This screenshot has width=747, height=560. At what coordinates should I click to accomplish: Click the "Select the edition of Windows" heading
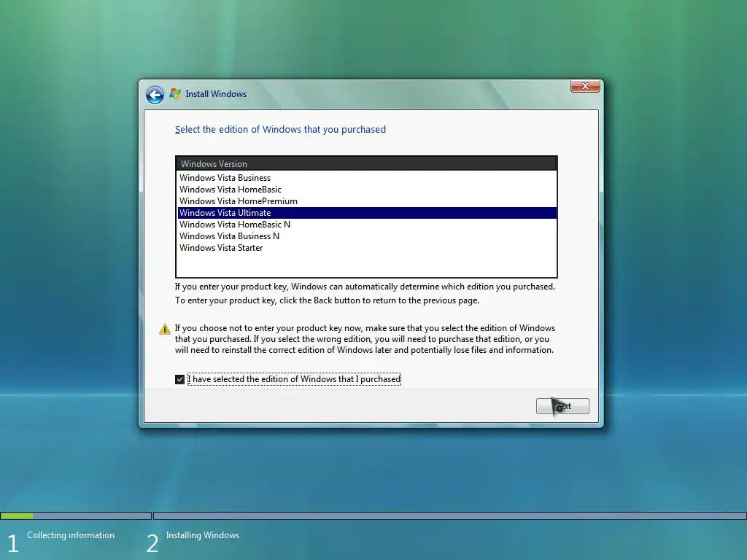click(280, 130)
